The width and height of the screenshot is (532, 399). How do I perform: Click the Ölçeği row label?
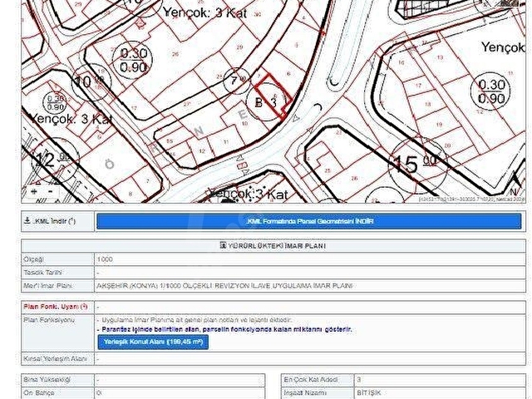34,259
